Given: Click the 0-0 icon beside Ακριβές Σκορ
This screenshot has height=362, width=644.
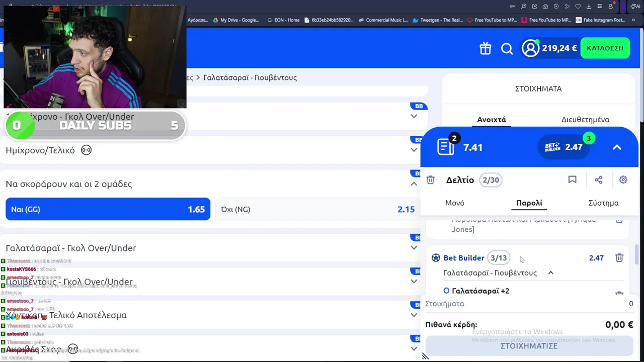Looking at the screenshot, I should (73, 349).
